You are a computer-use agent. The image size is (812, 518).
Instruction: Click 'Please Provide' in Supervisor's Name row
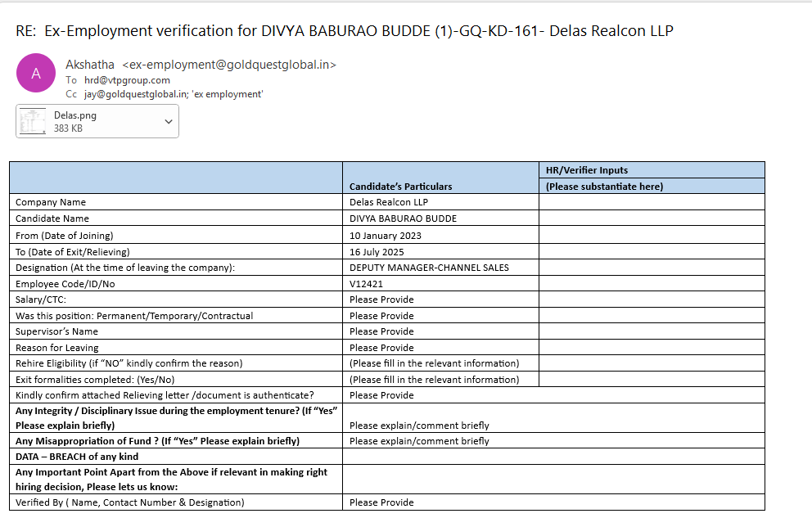[381, 331]
